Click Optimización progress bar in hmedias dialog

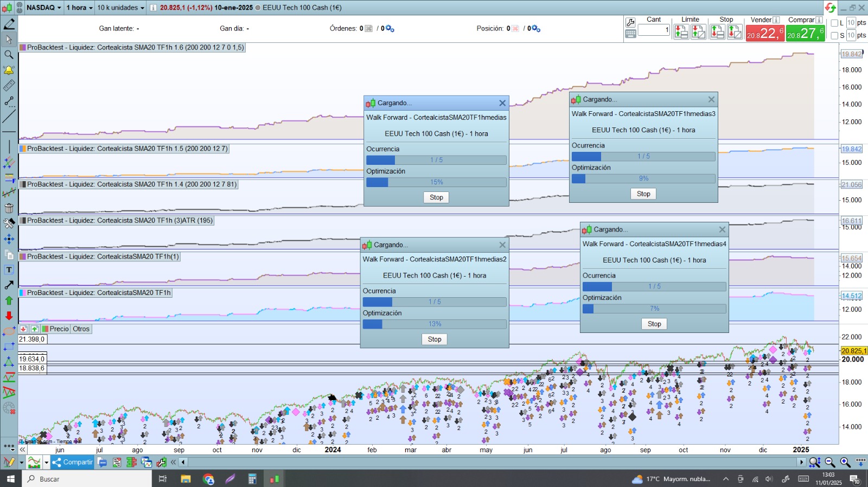click(436, 182)
